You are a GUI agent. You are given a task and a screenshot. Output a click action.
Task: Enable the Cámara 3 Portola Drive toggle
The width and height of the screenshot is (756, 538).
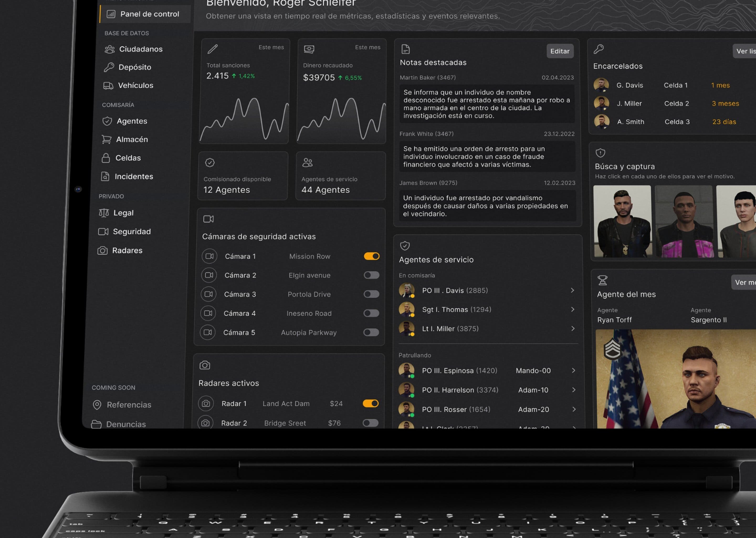pos(371,294)
